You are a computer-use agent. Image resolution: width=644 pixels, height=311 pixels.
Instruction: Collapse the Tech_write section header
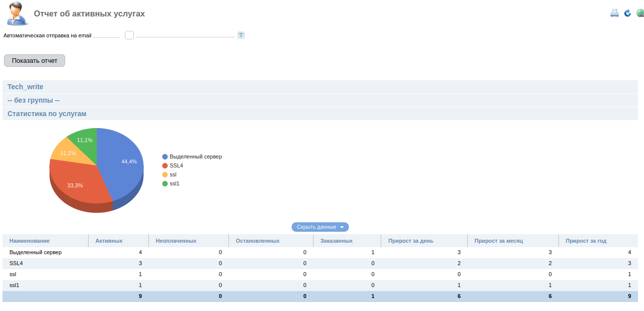(x=320, y=87)
